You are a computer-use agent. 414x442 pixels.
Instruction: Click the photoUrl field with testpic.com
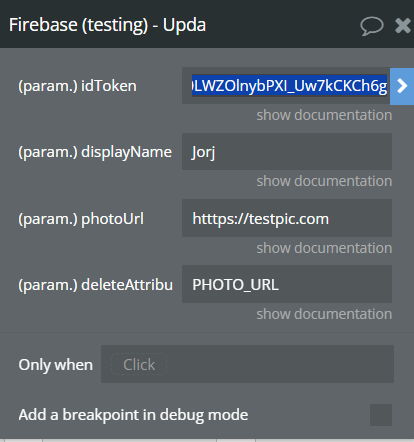click(287, 218)
